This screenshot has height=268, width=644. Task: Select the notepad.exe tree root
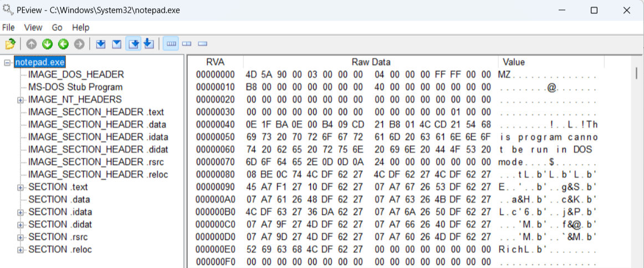40,63
